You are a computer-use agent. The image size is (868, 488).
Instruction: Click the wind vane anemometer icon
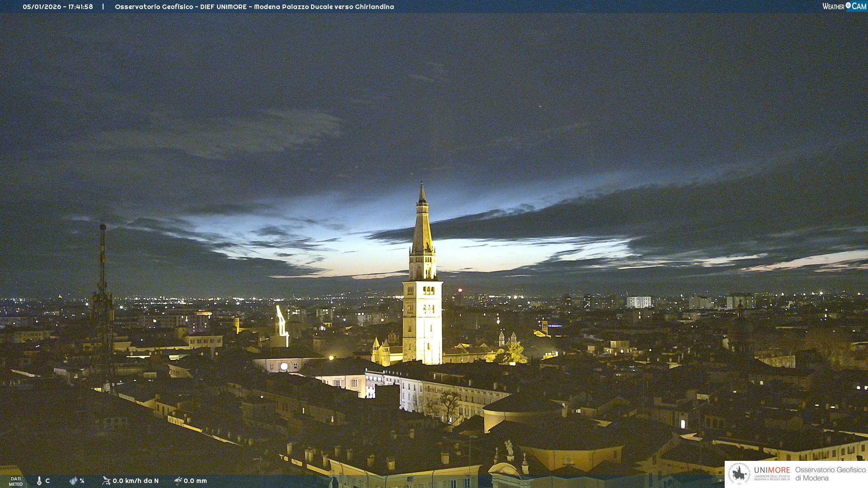pos(106,481)
